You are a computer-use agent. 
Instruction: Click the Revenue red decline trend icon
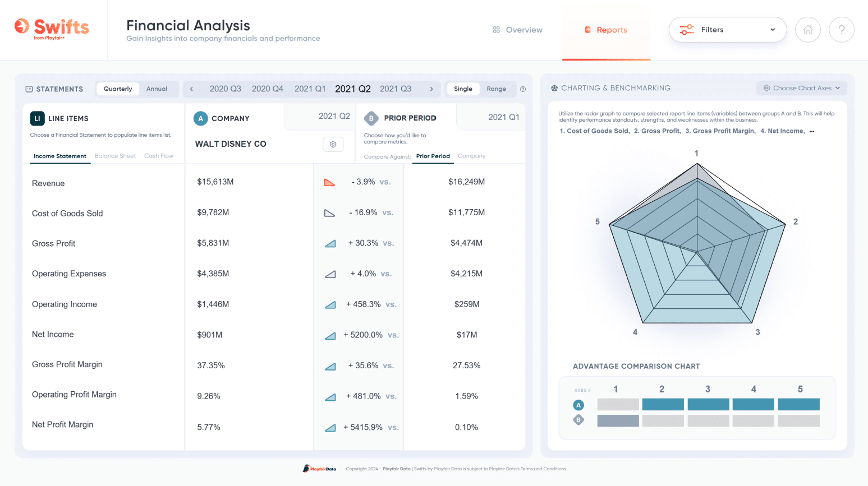pyautogui.click(x=330, y=182)
